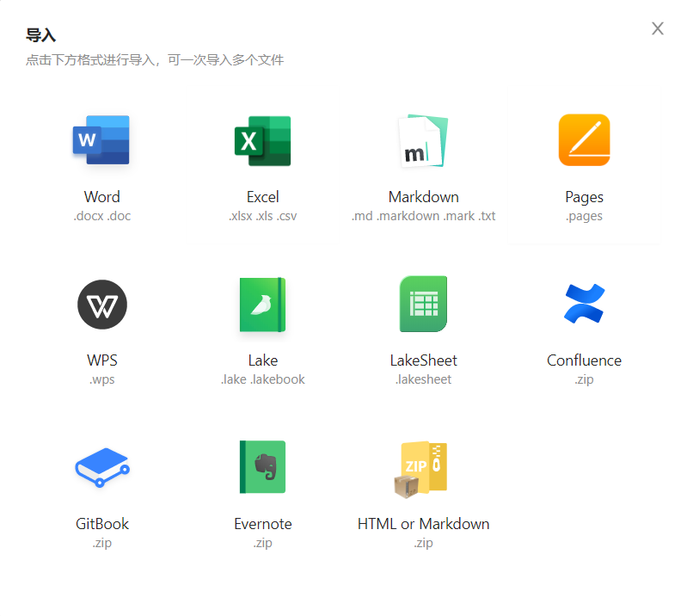Click the "GitBook" label text
The image size is (687, 616).
click(x=102, y=524)
